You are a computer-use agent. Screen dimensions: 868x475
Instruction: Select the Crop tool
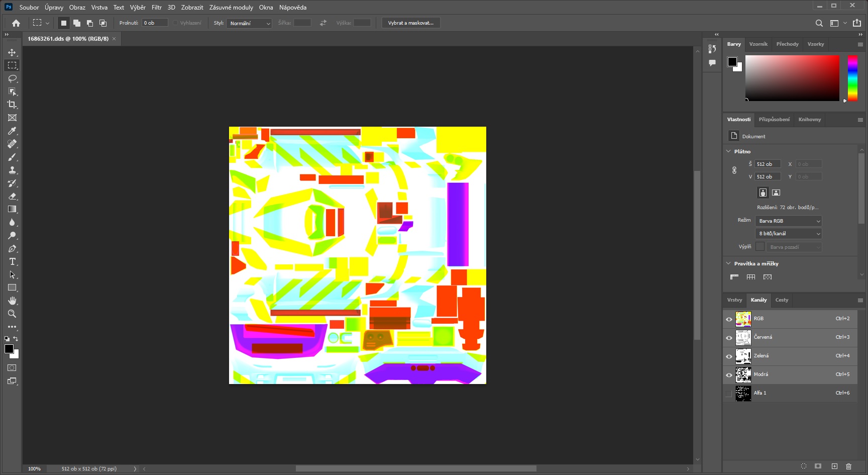tap(12, 105)
